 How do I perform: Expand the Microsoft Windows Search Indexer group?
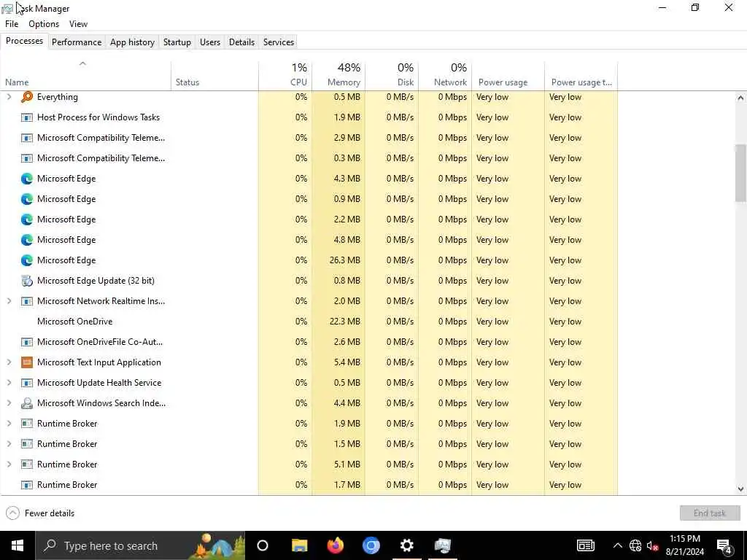[9, 403]
